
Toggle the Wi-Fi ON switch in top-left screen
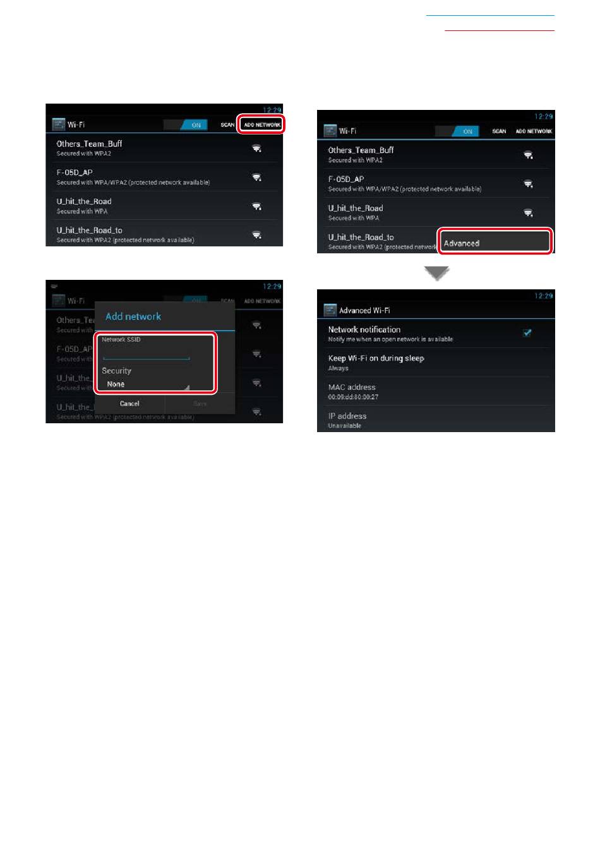(x=188, y=124)
